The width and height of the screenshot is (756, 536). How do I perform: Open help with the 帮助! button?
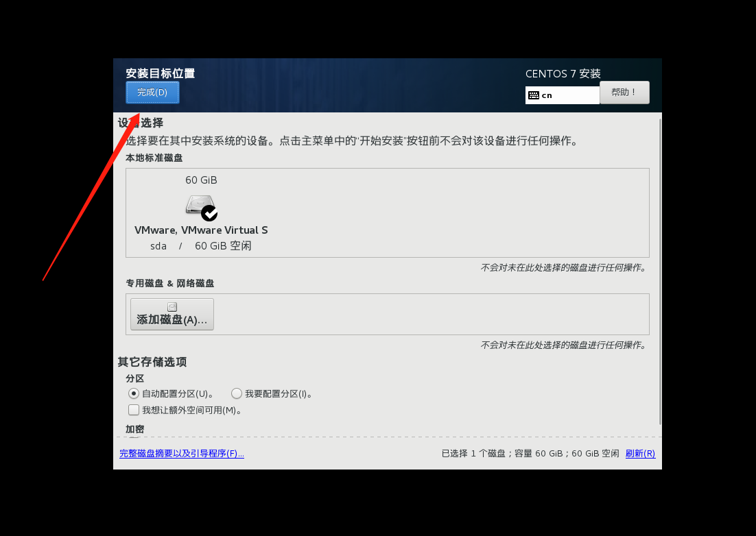point(624,93)
